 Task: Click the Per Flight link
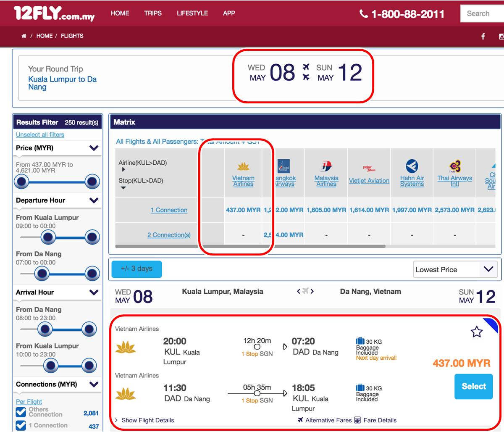pos(29,402)
